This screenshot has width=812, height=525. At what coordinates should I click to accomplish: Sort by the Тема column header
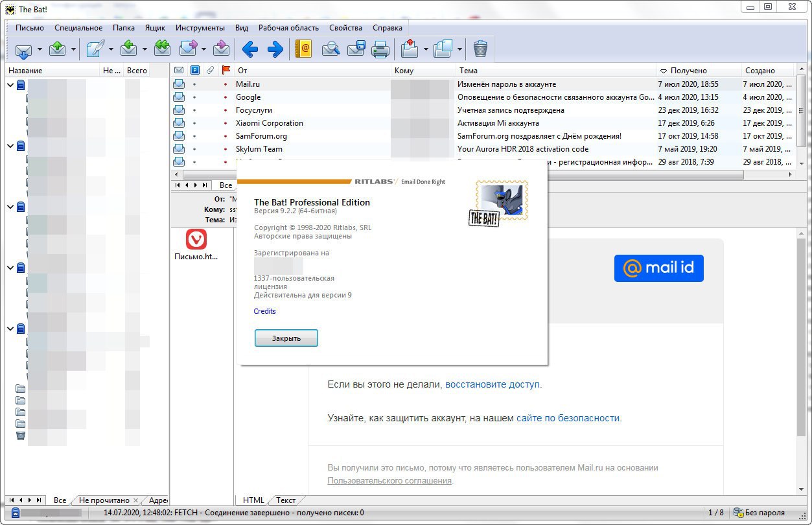coord(555,70)
